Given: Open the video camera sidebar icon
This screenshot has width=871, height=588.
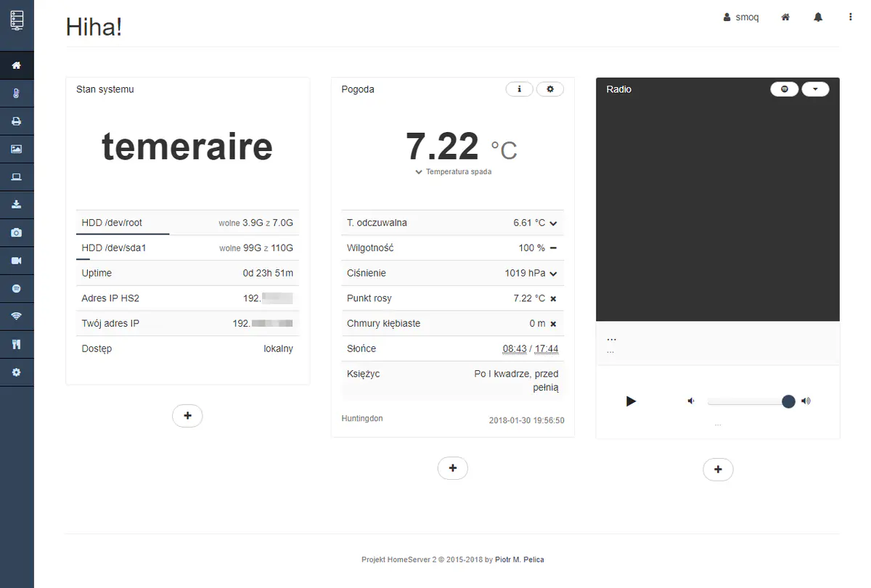Looking at the screenshot, I should pos(17,261).
